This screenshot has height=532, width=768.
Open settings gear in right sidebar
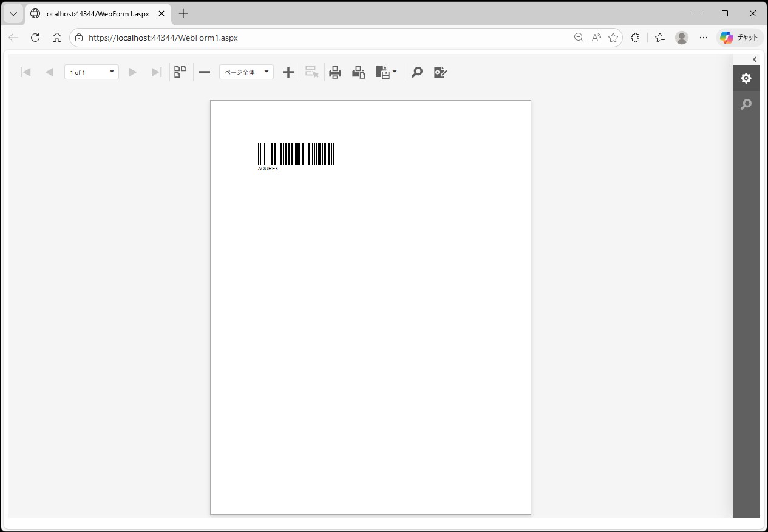click(x=746, y=78)
